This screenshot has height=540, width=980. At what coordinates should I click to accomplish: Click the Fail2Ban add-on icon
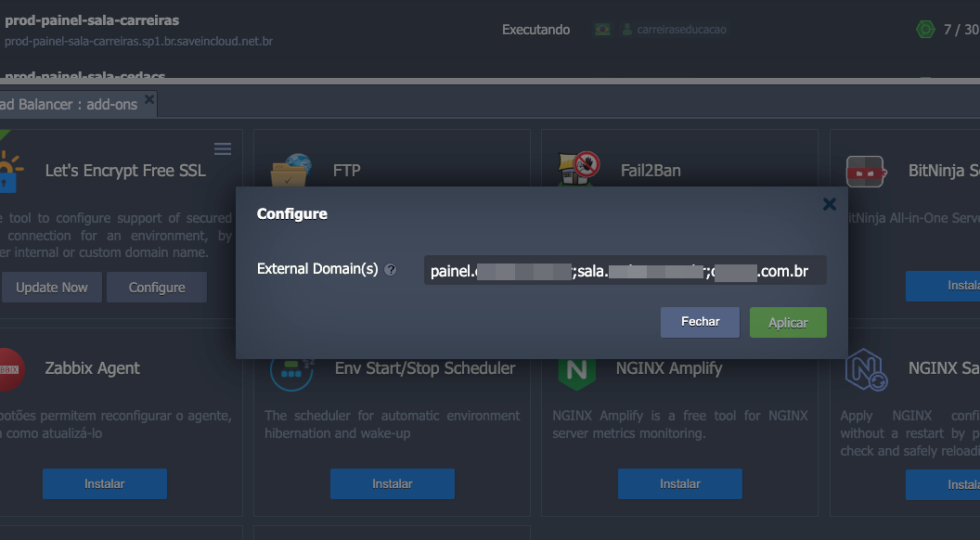[578, 170]
